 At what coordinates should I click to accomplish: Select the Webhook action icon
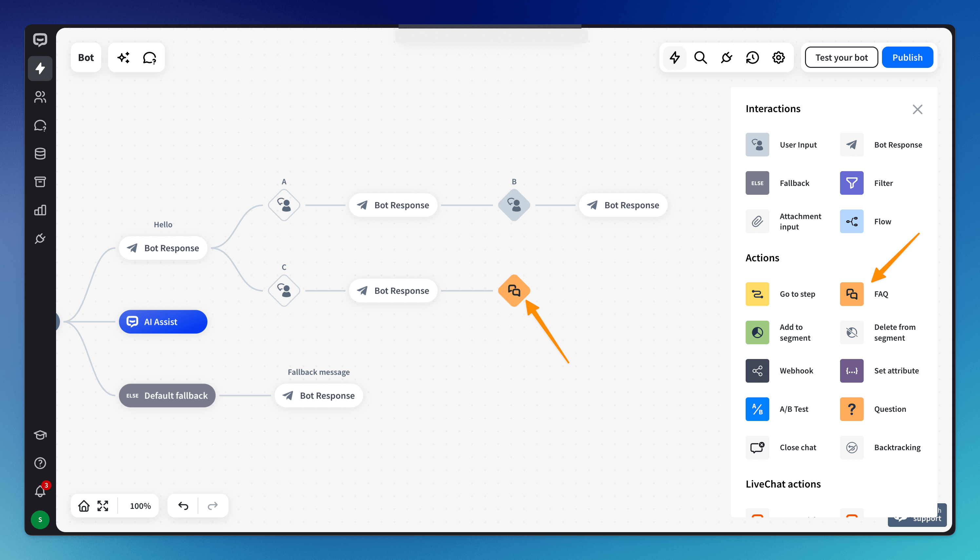(x=757, y=371)
